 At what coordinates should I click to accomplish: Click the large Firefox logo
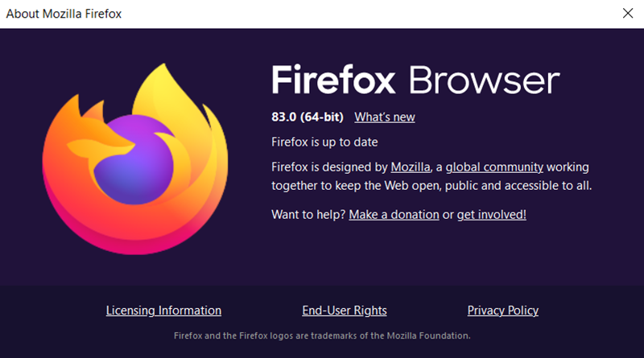coord(135,158)
